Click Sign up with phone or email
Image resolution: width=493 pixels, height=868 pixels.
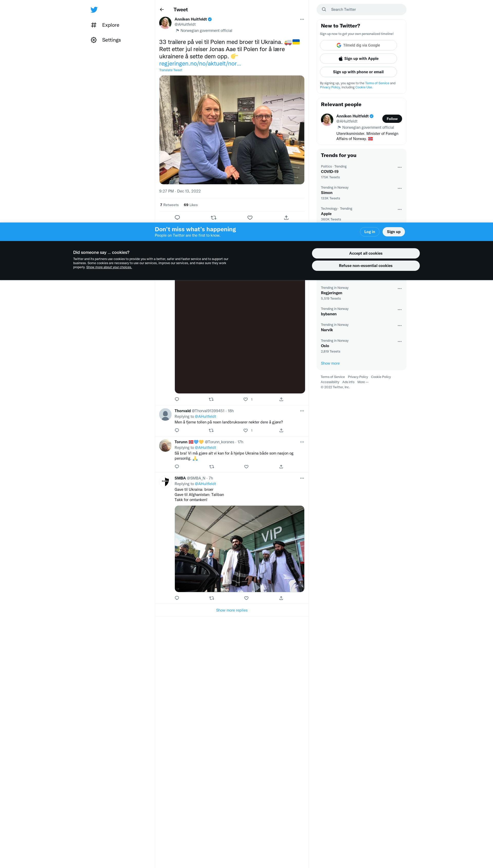[358, 72]
